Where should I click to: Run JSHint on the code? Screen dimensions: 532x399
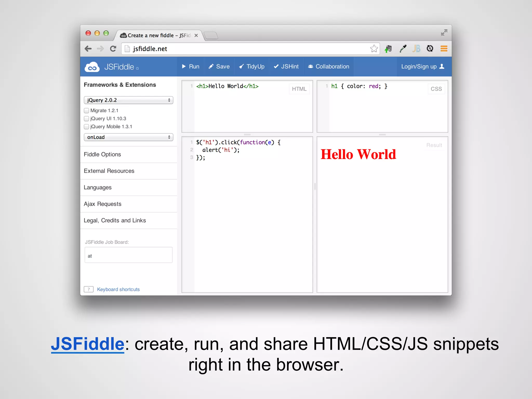pyautogui.click(x=286, y=66)
